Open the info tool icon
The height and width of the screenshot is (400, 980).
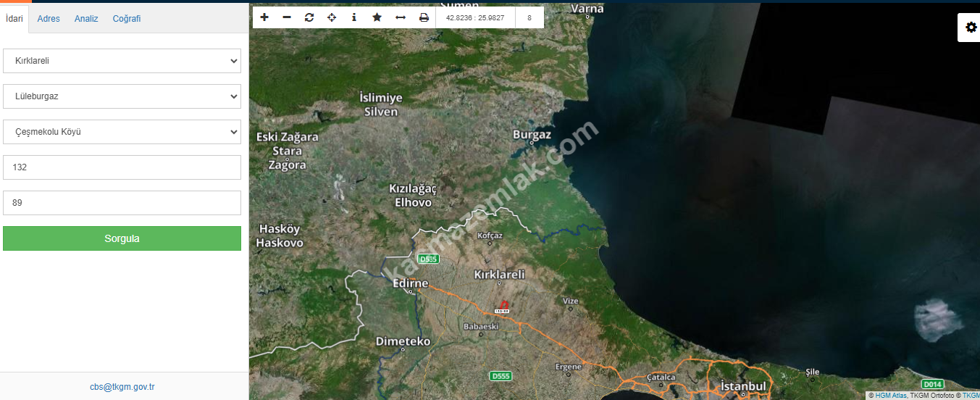354,17
